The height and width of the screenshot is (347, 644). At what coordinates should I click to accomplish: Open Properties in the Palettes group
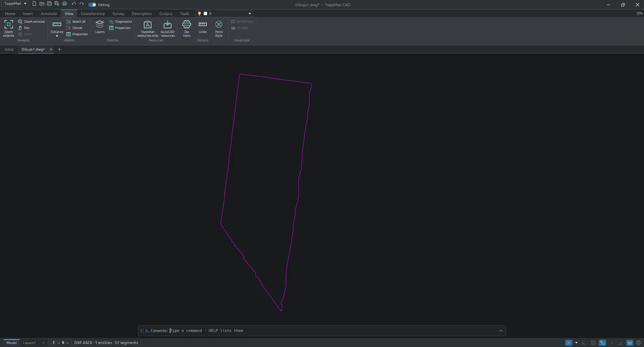click(x=120, y=28)
